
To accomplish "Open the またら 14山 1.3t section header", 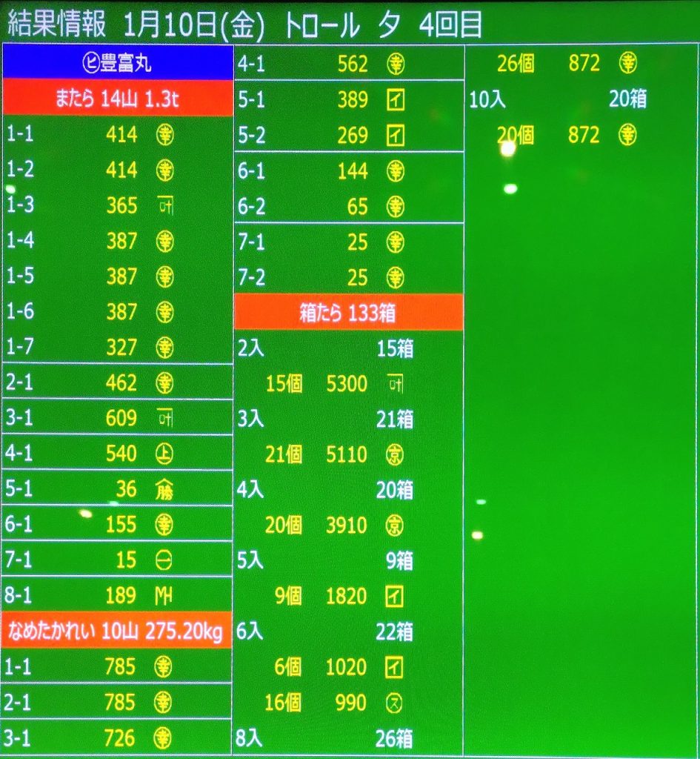I will point(117,99).
